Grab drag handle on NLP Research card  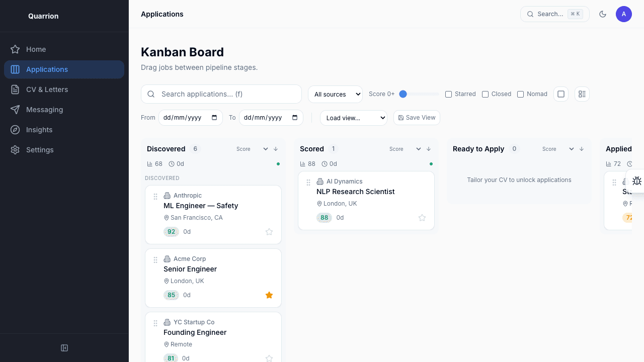click(308, 183)
